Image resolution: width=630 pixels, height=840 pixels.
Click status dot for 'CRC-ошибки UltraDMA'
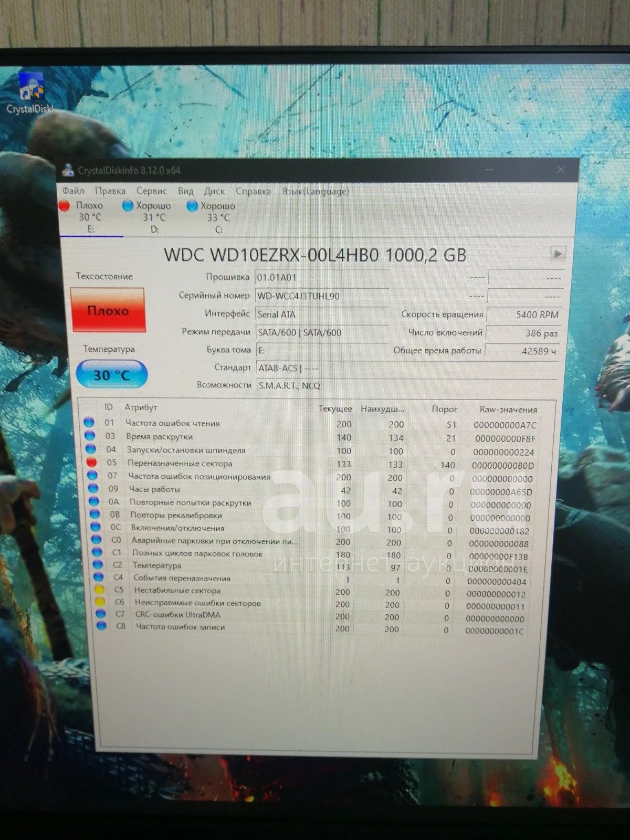pyautogui.click(x=100, y=613)
